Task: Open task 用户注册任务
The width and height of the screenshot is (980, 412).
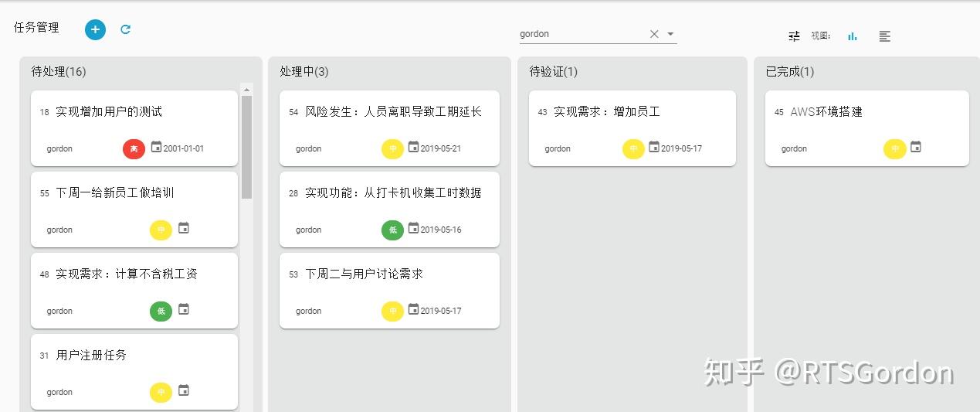Action: tap(91, 355)
